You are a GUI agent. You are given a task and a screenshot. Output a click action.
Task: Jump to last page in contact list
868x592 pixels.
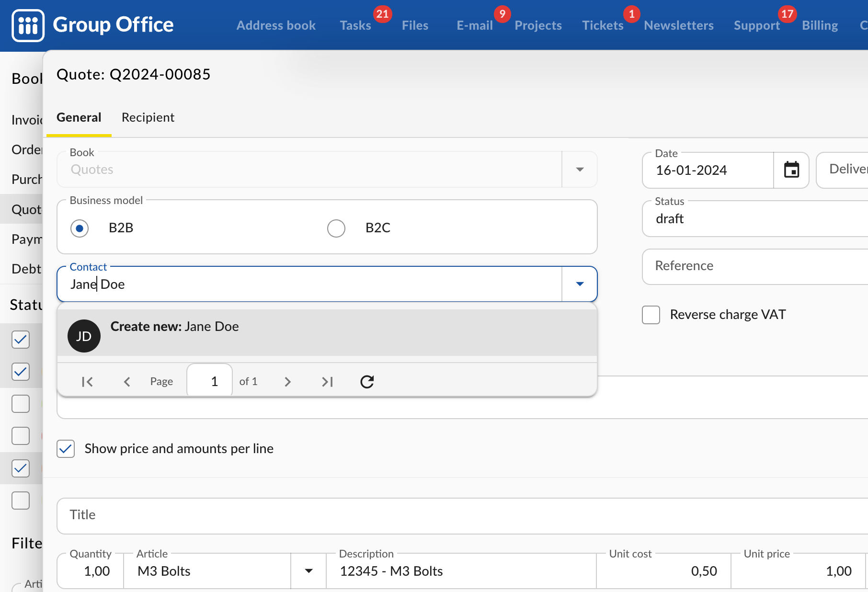(327, 382)
